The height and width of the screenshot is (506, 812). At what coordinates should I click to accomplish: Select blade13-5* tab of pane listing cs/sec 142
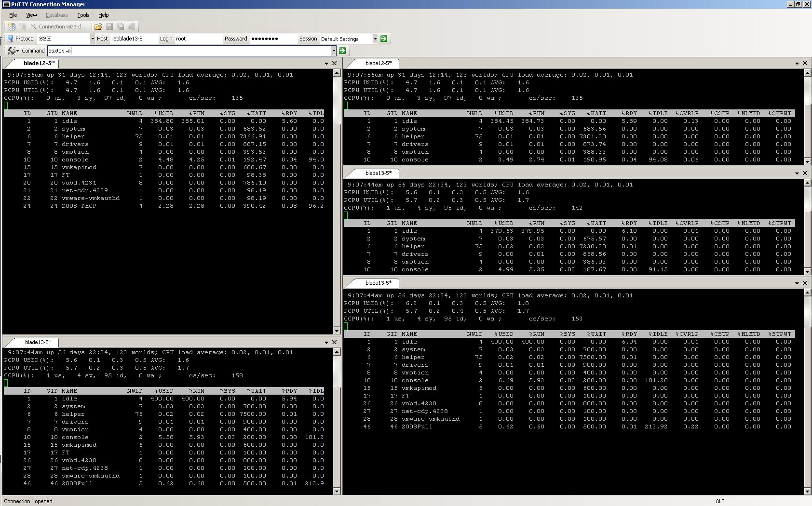click(x=378, y=173)
